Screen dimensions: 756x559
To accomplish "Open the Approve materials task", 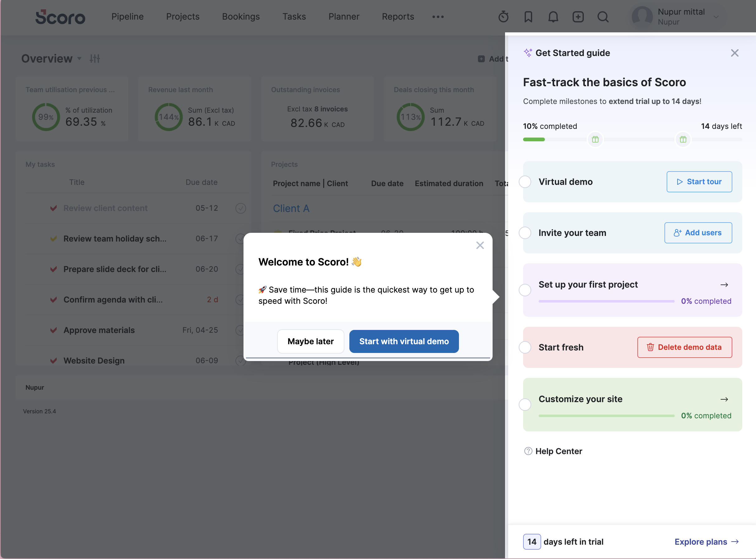I will 99,330.
